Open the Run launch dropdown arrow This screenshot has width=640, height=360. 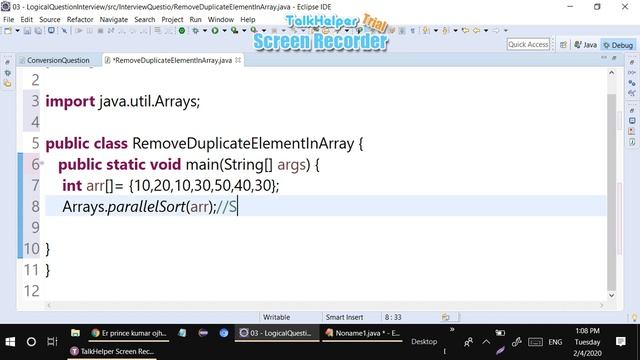pyautogui.click(x=224, y=31)
